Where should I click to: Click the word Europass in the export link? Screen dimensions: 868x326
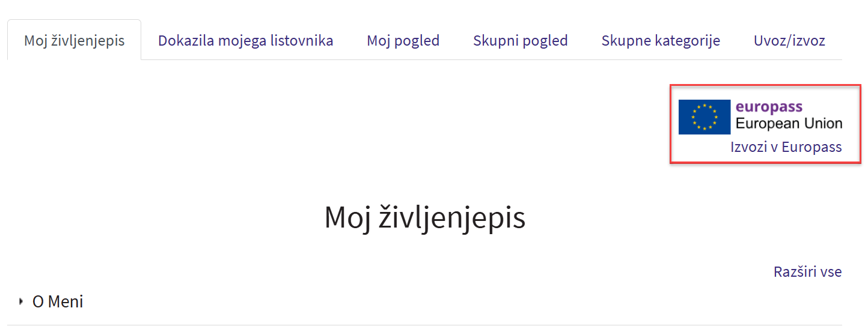point(811,147)
